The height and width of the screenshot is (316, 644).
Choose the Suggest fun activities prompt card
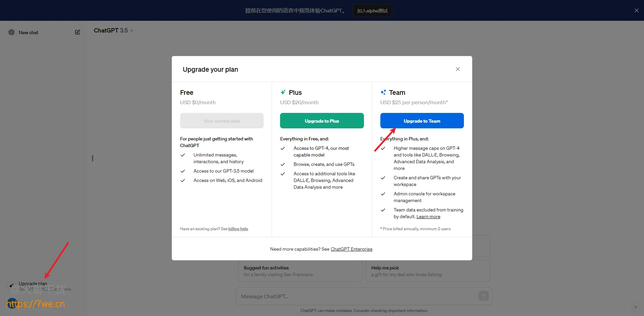300,271
